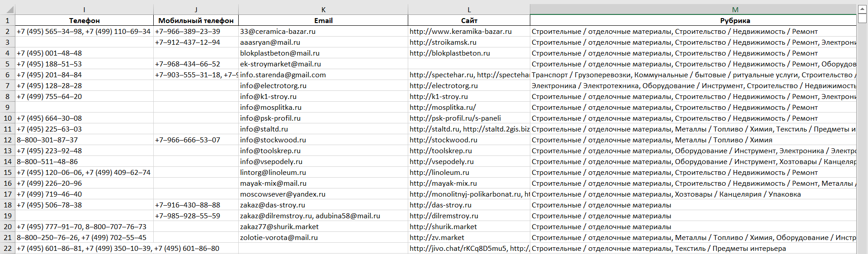This screenshot has height=254, width=868.
Task: Select mobile phone +7–966–389–23–39 cell
Action: coord(196,31)
